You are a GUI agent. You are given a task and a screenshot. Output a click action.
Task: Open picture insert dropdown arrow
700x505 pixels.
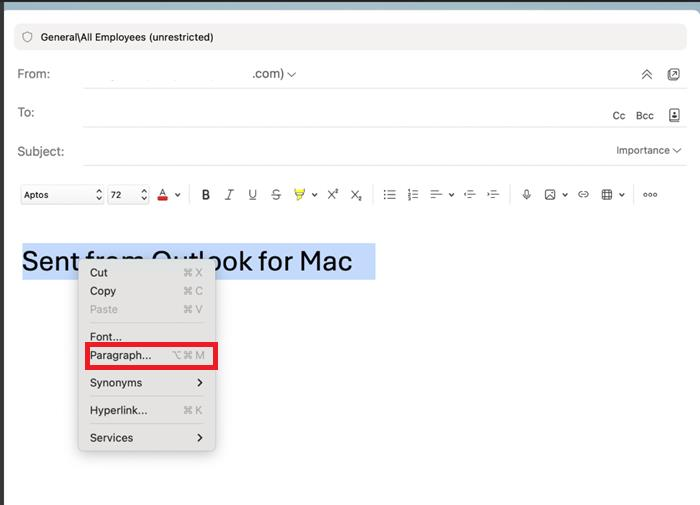565,195
